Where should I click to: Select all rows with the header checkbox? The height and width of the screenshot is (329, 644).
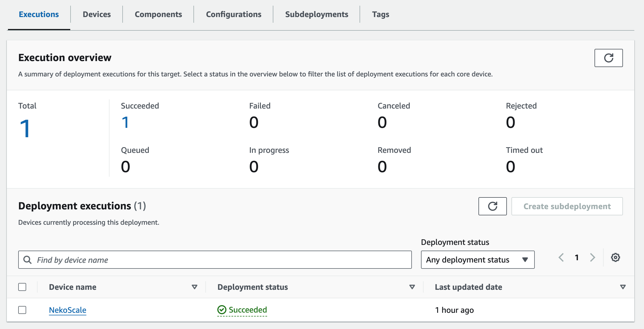pyautogui.click(x=22, y=287)
